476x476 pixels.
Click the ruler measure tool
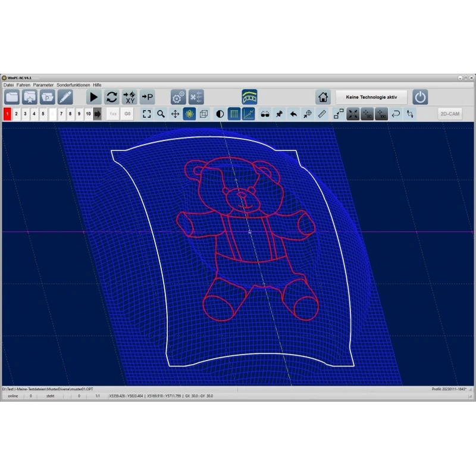[x=322, y=114]
